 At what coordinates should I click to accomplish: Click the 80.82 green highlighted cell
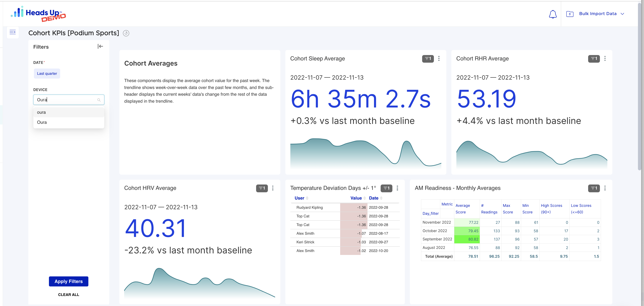click(x=467, y=239)
